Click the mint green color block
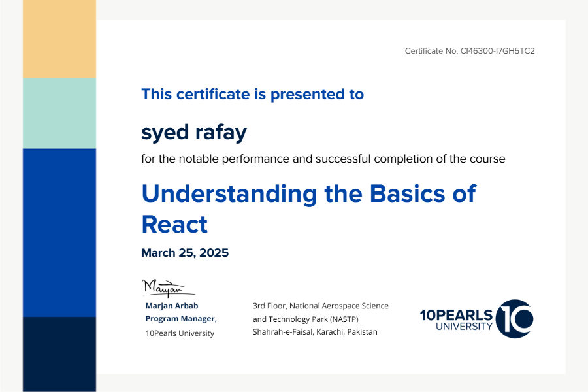This screenshot has width=588, height=392. (x=59, y=113)
